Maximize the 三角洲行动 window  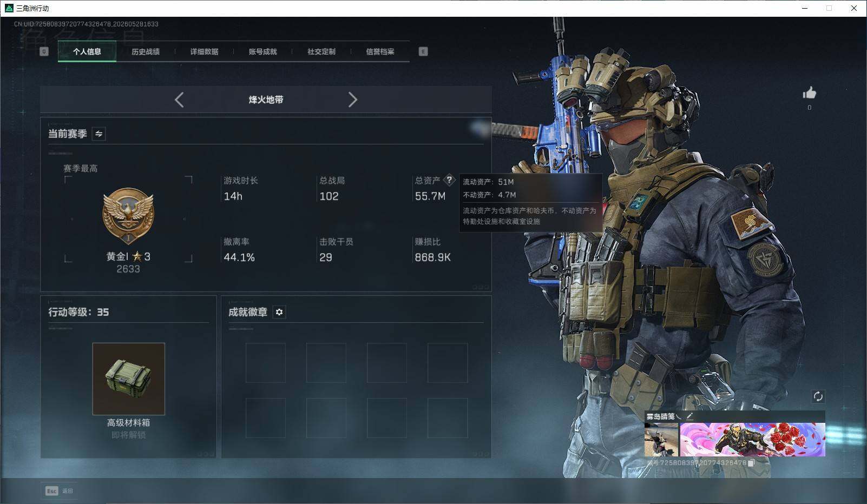click(829, 8)
